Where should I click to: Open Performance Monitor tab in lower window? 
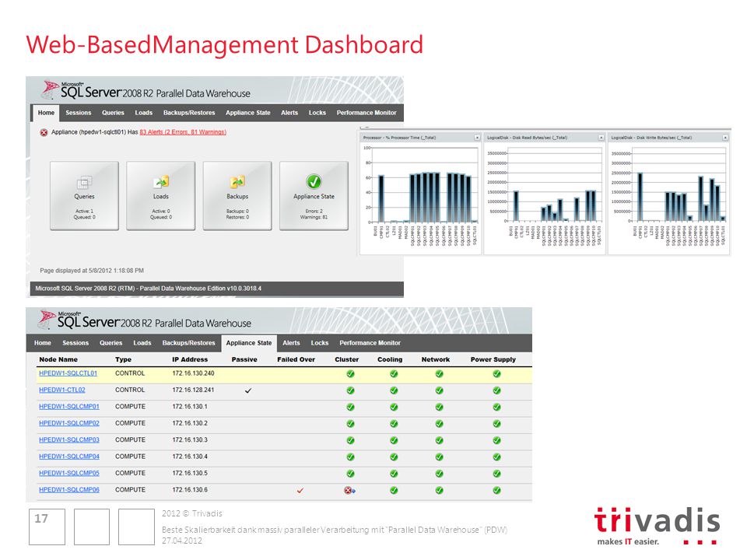370,343
